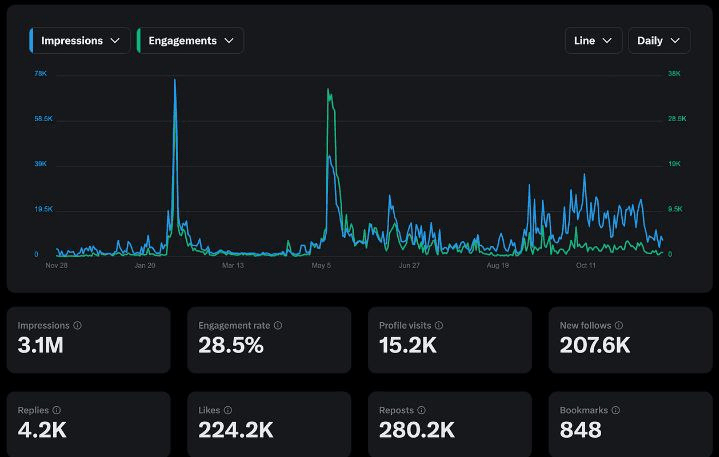Select the 3.1M impressions value
This screenshot has height=457, width=719.
(40, 346)
